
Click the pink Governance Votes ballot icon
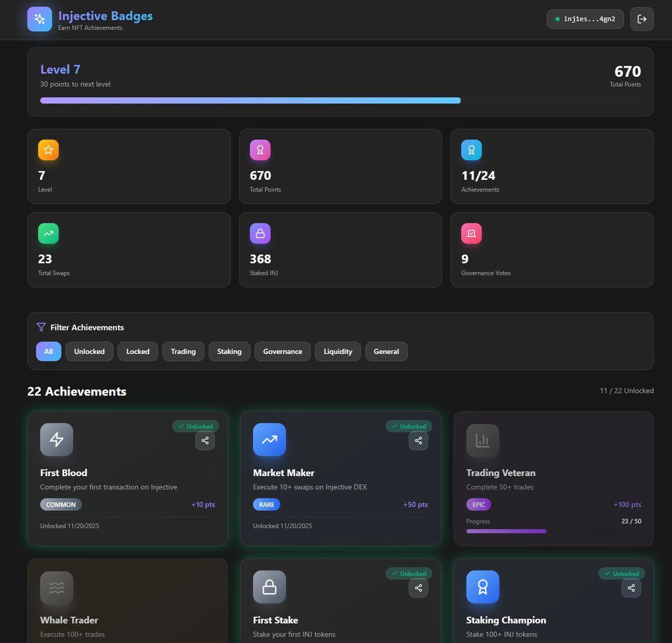pyautogui.click(x=472, y=234)
